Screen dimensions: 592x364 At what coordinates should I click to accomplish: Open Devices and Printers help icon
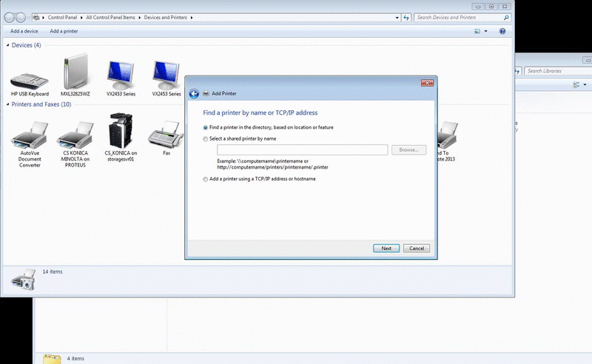point(502,31)
